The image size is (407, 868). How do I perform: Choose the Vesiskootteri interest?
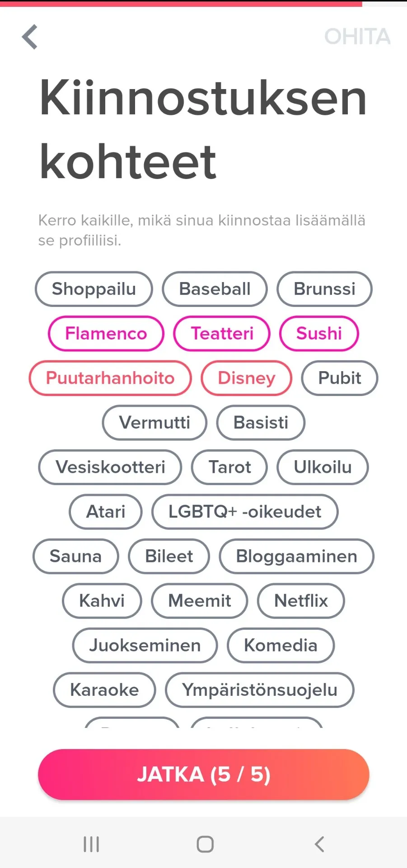pos(110,467)
